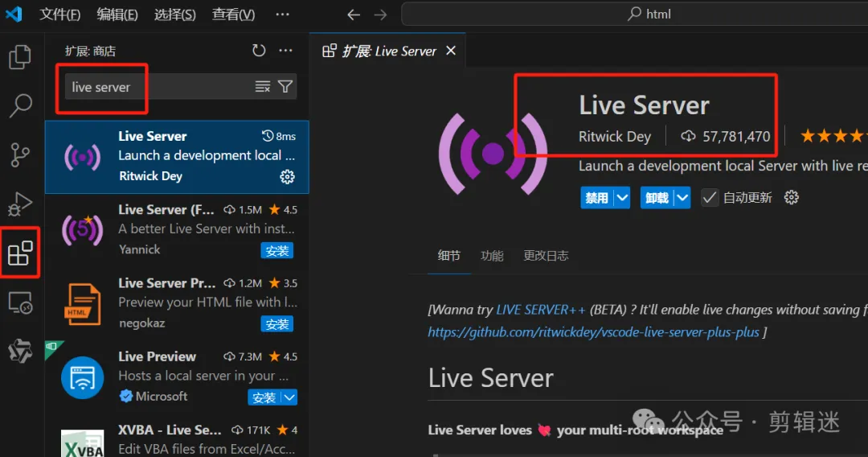Image resolution: width=868 pixels, height=457 pixels.
Task: Select Live Server (Five Server) icon
Action: pyautogui.click(x=83, y=229)
